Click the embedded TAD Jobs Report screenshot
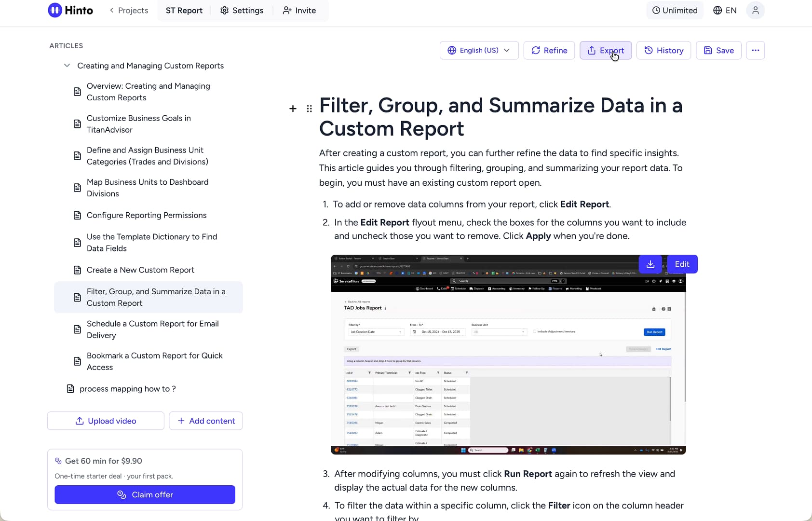The image size is (812, 521). click(x=508, y=355)
